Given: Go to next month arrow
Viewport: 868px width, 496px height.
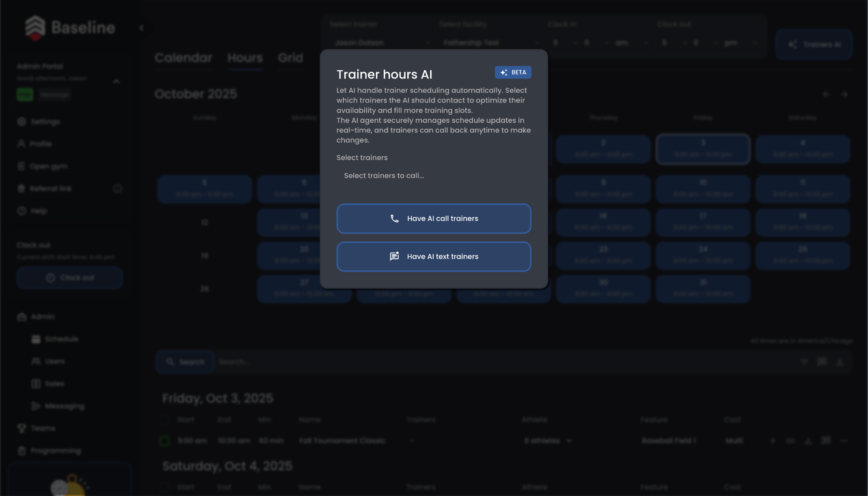Looking at the screenshot, I should click(x=844, y=94).
